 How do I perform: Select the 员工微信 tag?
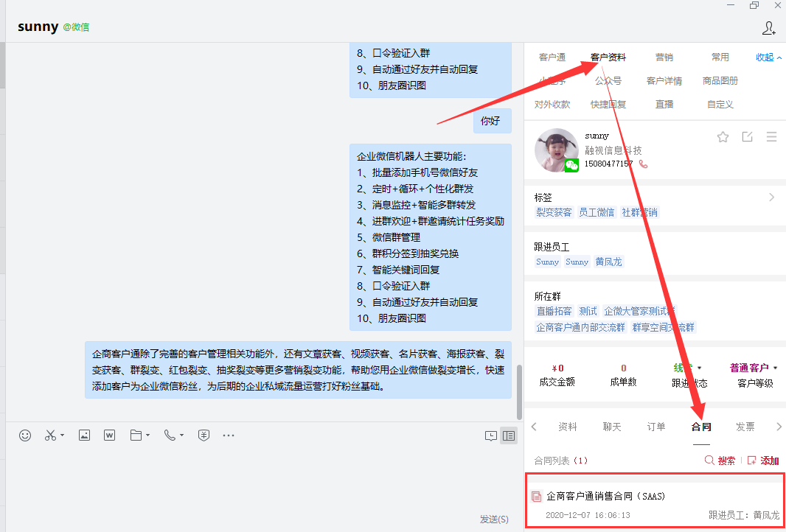[597, 212]
